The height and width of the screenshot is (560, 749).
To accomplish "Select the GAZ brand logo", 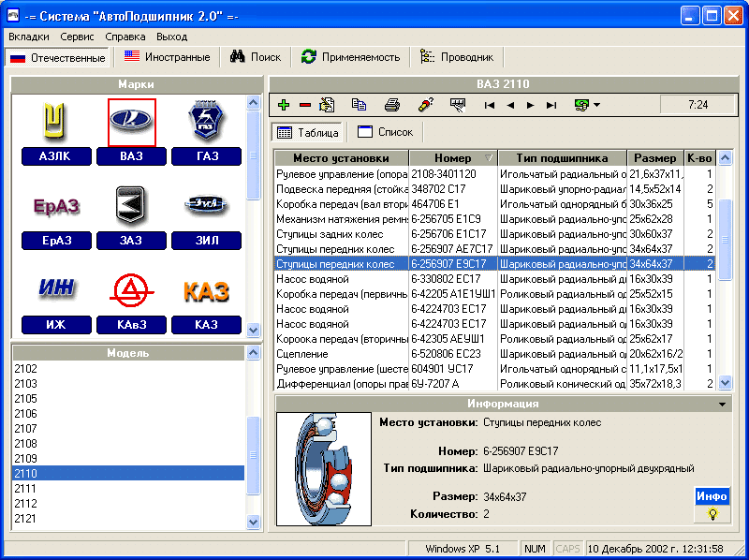I will point(206,123).
